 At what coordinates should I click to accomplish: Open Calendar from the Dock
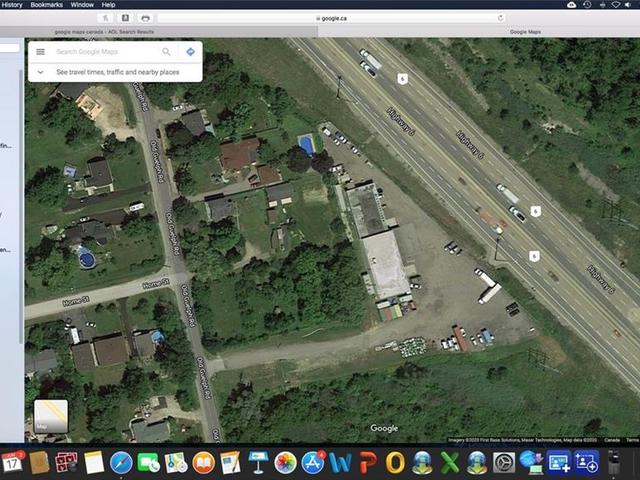point(12,462)
